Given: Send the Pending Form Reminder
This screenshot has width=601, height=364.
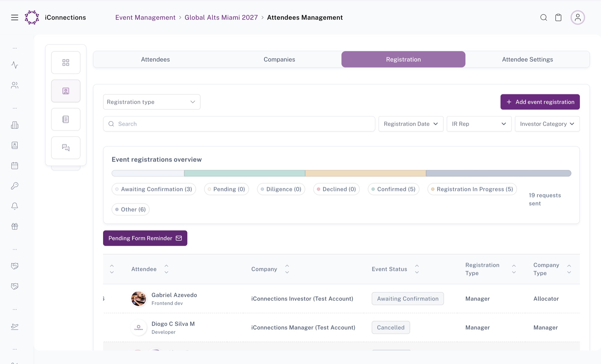Looking at the screenshot, I should point(145,238).
